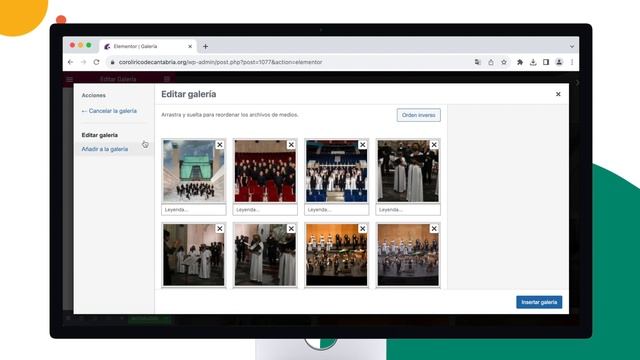Open the browser downloads icon
The image size is (640, 360).
(533, 62)
